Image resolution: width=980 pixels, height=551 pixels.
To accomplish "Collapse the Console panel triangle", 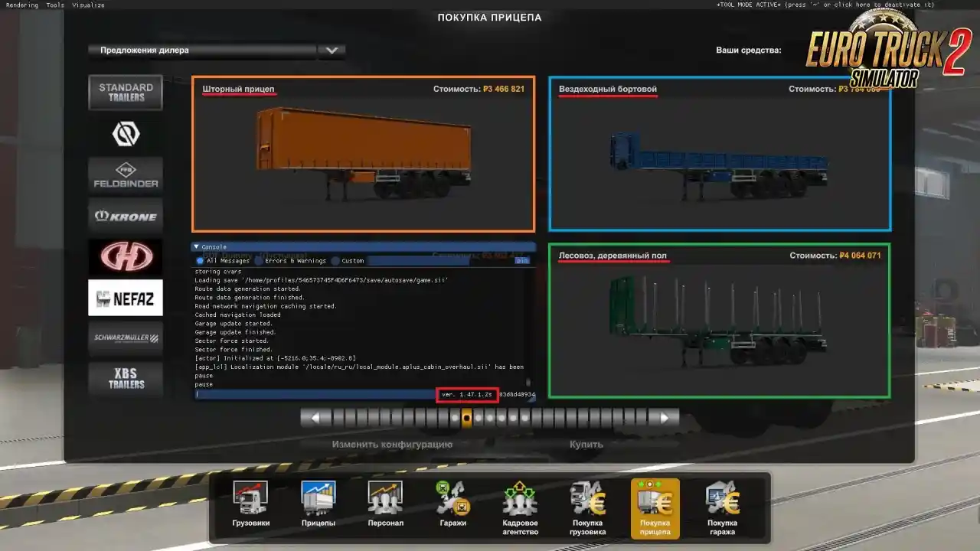I will click(x=196, y=247).
